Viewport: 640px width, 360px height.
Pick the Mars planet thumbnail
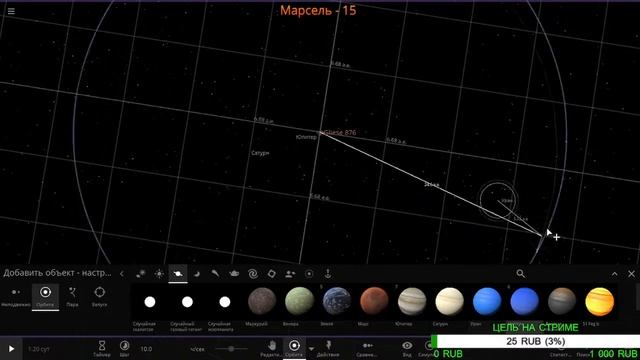click(374, 302)
